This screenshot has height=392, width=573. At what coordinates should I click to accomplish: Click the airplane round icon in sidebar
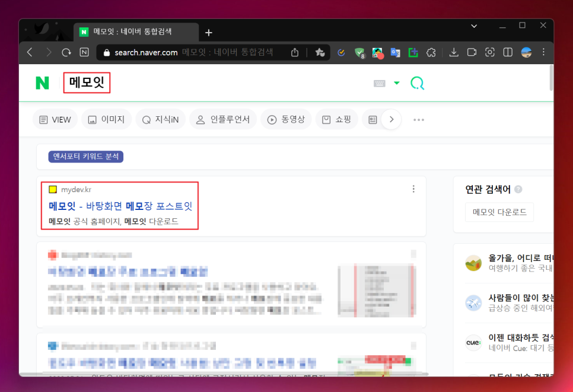tap(473, 302)
